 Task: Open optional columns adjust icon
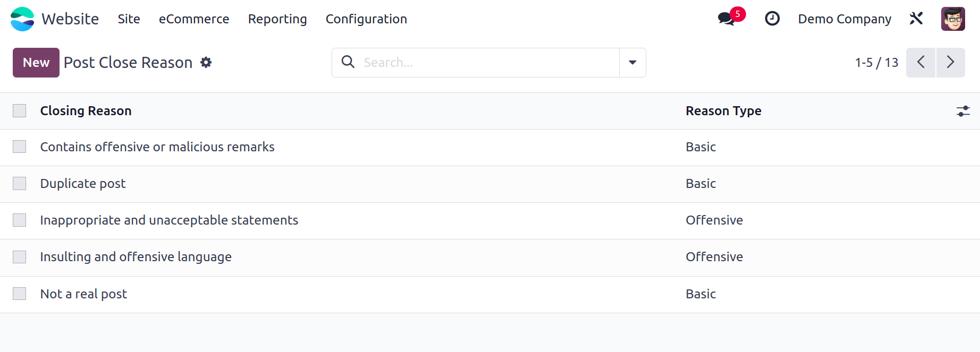(x=963, y=111)
